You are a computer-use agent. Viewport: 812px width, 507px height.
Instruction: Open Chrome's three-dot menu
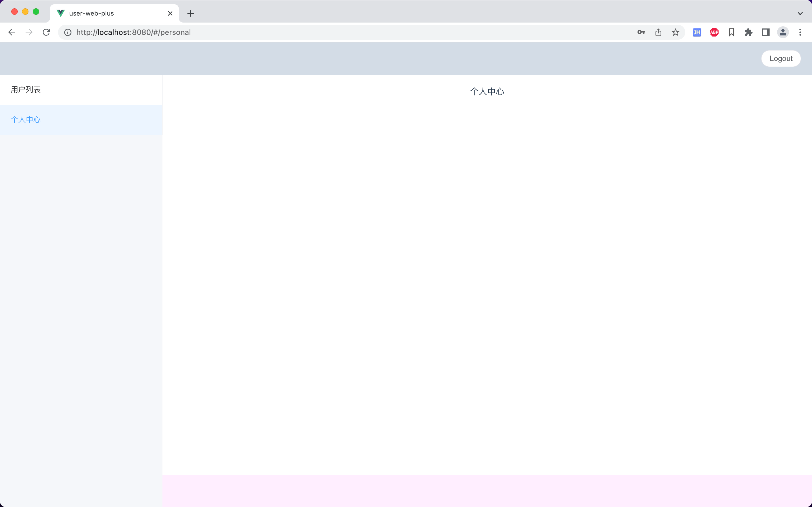click(800, 32)
